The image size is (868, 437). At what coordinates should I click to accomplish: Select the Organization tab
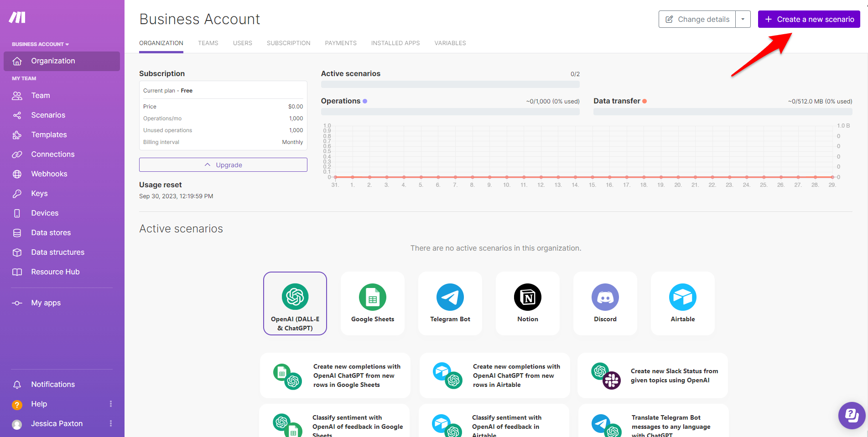tap(161, 43)
